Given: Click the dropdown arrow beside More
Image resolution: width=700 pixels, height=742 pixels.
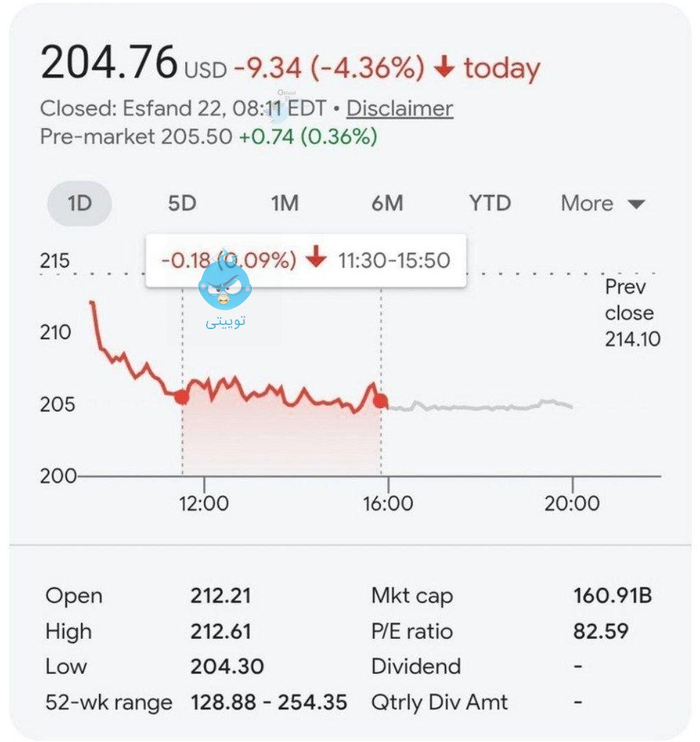Looking at the screenshot, I should pyautogui.click(x=637, y=204).
